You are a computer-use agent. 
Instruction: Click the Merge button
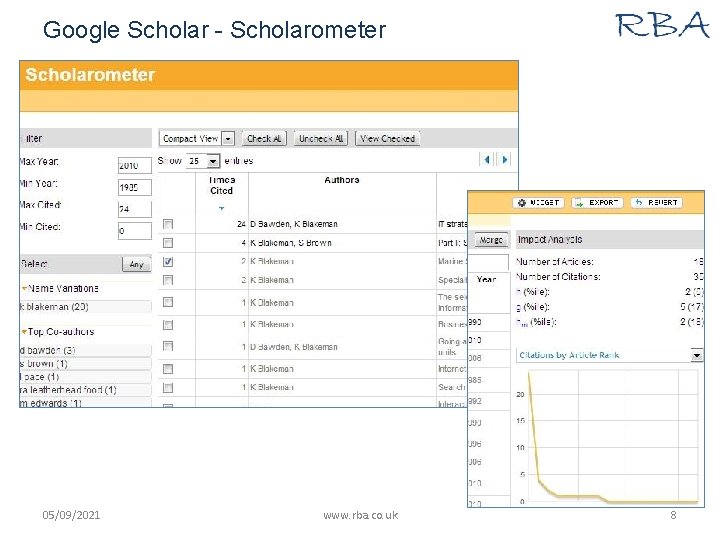click(491, 240)
